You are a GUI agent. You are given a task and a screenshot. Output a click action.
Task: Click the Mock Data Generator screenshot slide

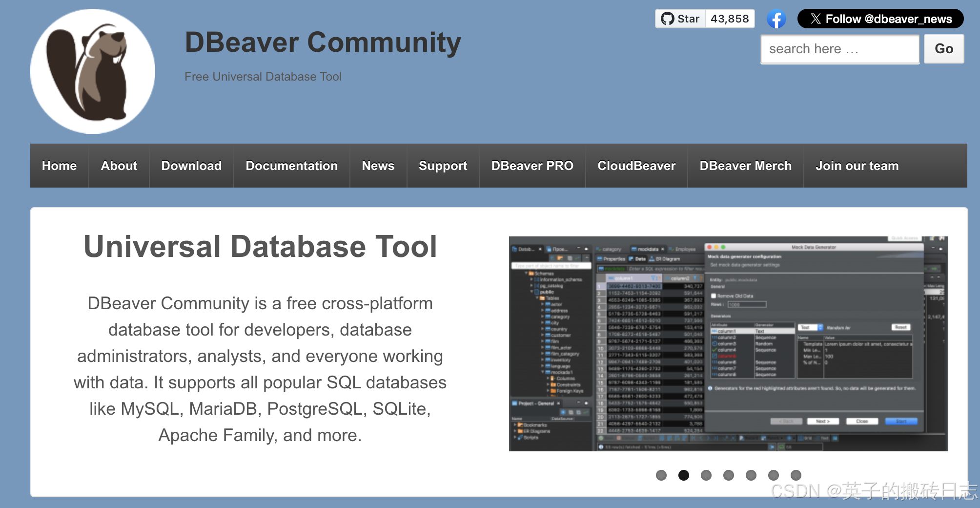[x=729, y=344]
